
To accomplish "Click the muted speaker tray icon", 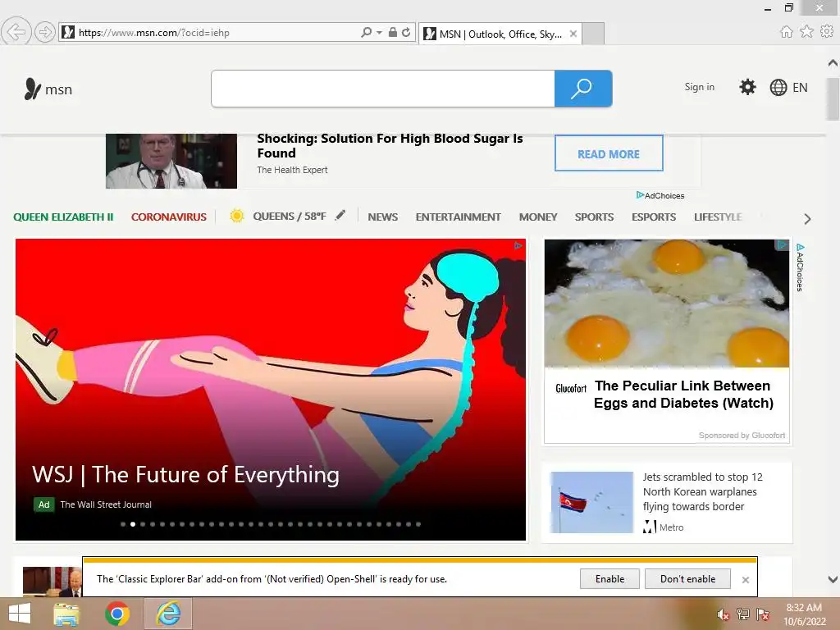I will (x=723, y=614).
